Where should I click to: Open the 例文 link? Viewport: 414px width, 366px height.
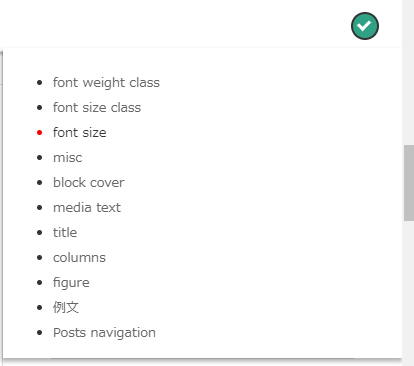pos(66,307)
